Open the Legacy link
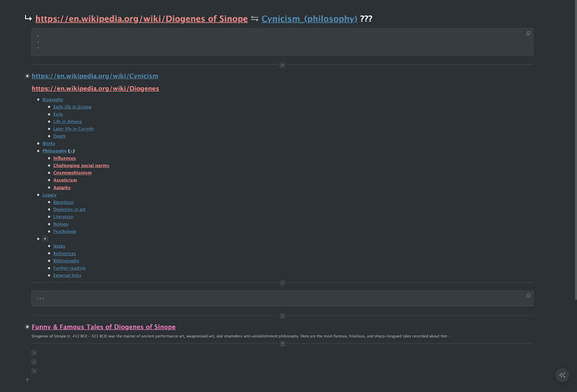The height and width of the screenshot is (392, 577). 49,195
